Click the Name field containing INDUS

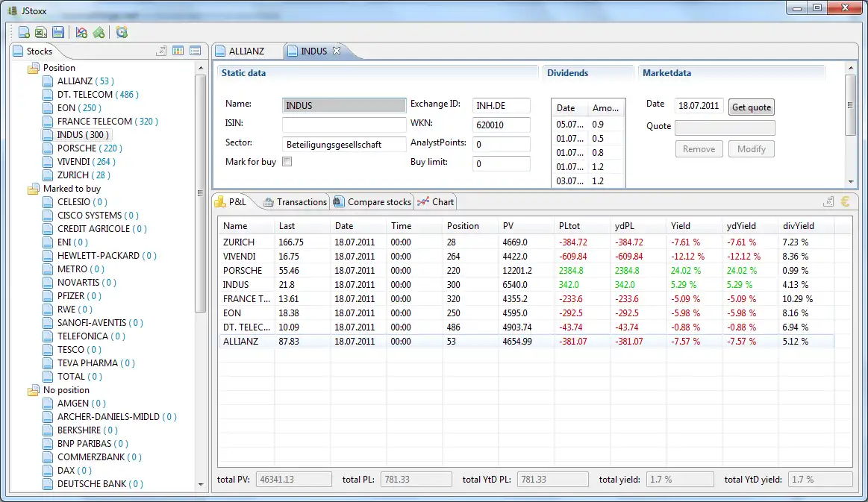344,106
